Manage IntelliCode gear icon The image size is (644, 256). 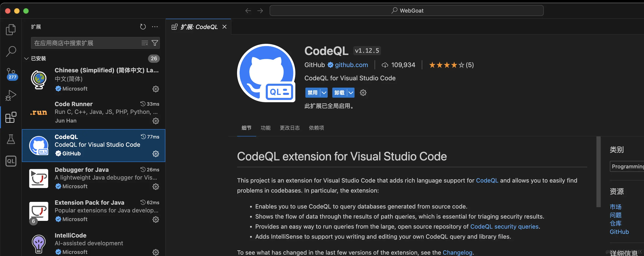(x=156, y=252)
